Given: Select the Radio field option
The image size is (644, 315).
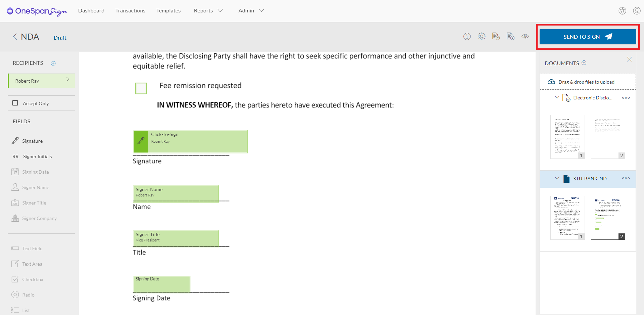Looking at the screenshot, I should point(28,295).
